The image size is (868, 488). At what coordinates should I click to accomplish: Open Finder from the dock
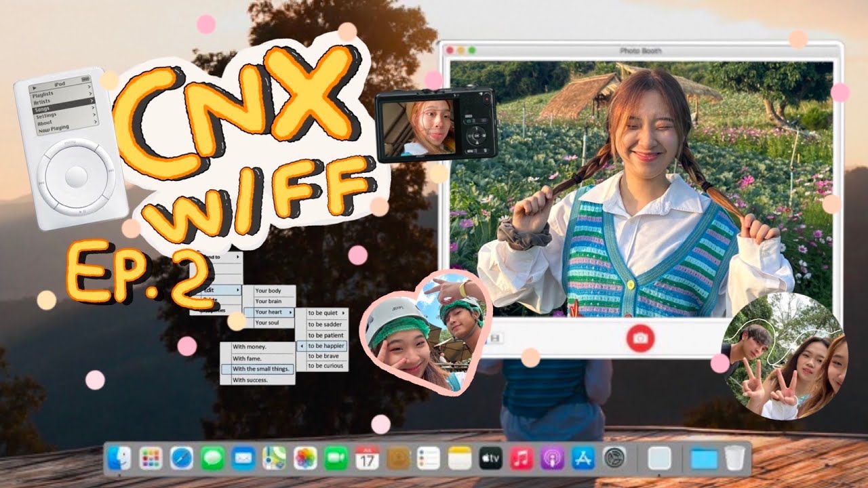120,459
